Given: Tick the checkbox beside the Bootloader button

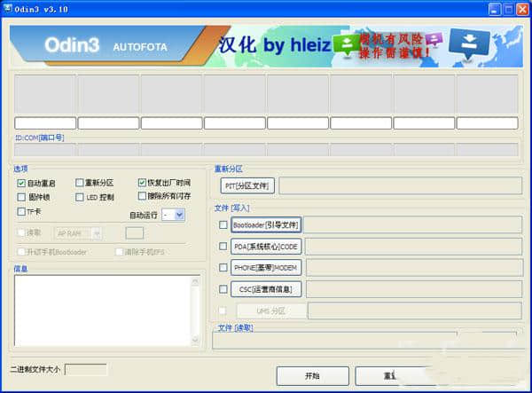Looking at the screenshot, I should (x=223, y=225).
